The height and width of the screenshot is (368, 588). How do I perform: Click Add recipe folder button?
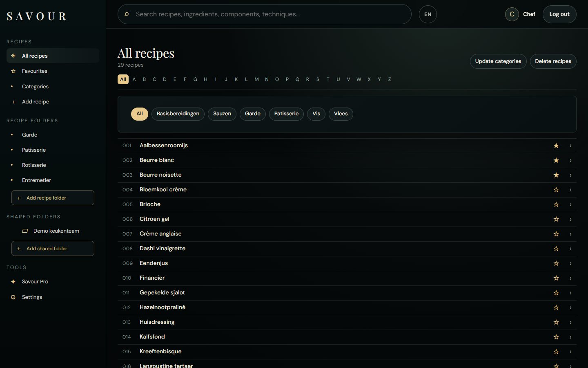tap(53, 198)
